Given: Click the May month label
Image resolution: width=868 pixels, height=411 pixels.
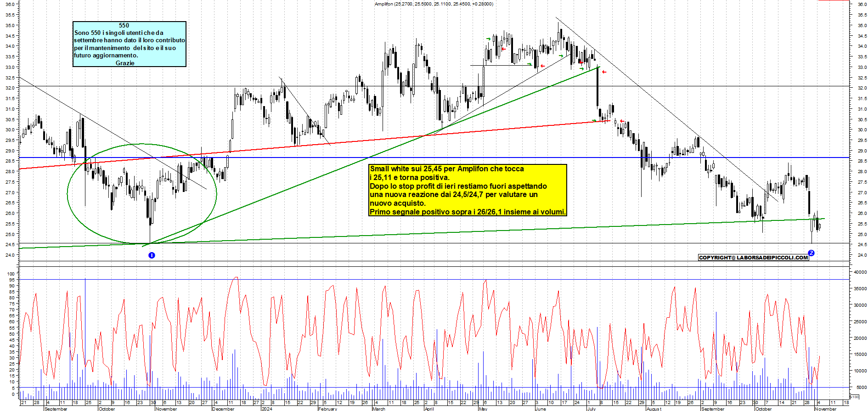Looking at the screenshot, I should [x=483, y=409].
